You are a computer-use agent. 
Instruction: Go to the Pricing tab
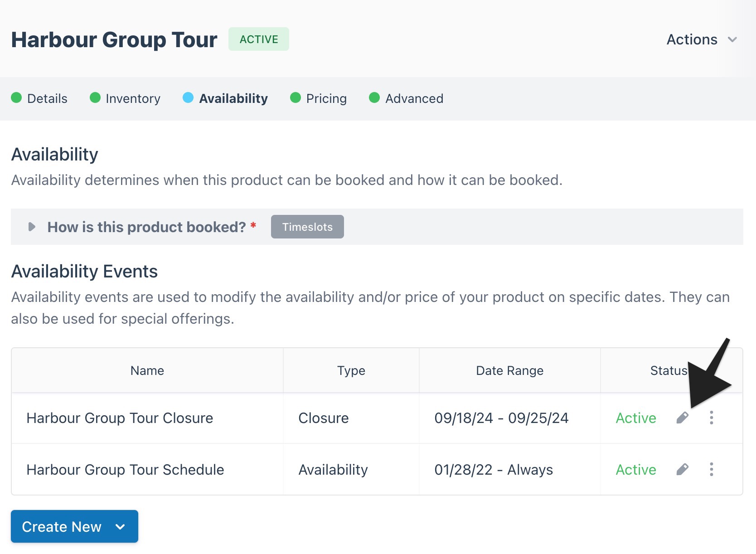pyautogui.click(x=318, y=98)
